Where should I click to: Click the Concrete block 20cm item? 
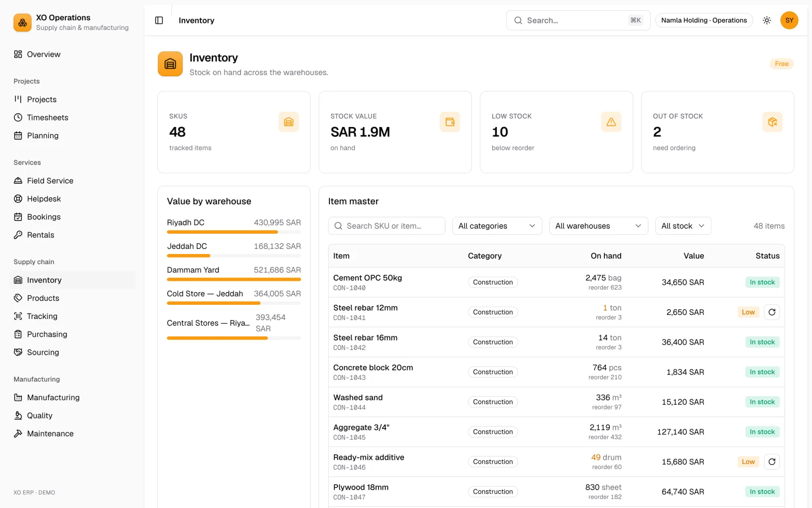(x=373, y=368)
